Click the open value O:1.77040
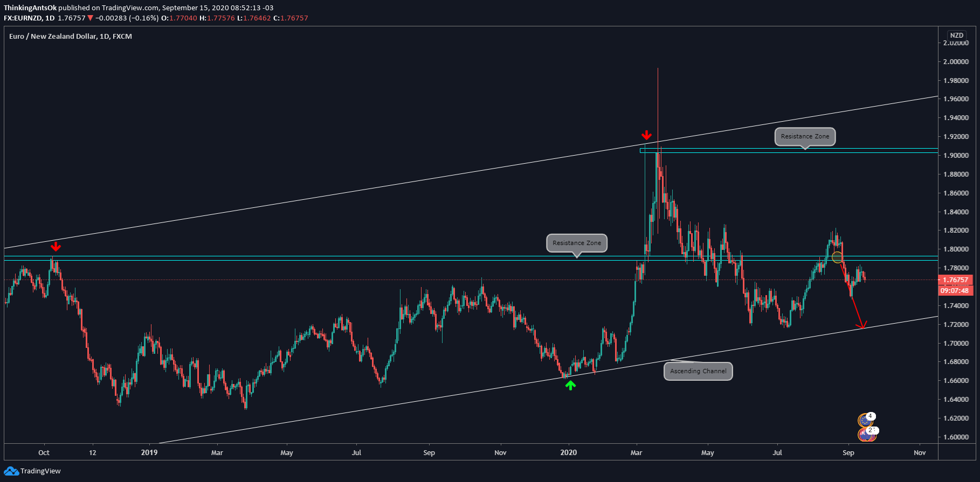The width and height of the screenshot is (980, 482). (179, 18)
